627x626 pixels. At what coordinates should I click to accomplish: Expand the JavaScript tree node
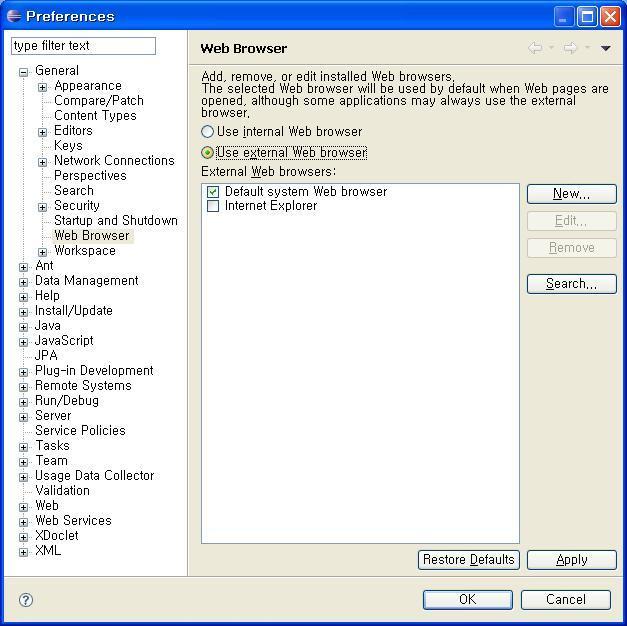pyautogui.click(x=24, y=342)
